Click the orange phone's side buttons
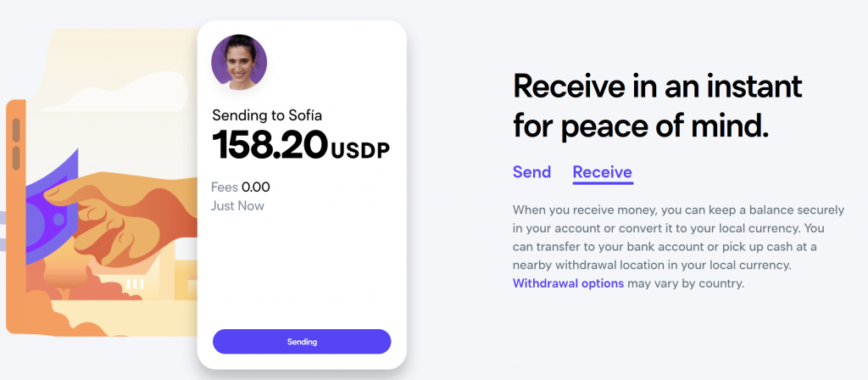 (16, 144)
